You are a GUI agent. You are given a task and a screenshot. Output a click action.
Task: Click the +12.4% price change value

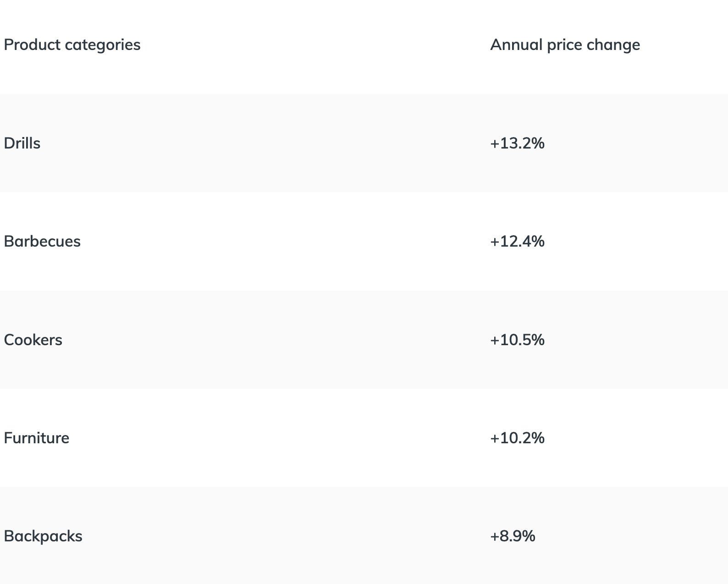(x=517, y=242)
